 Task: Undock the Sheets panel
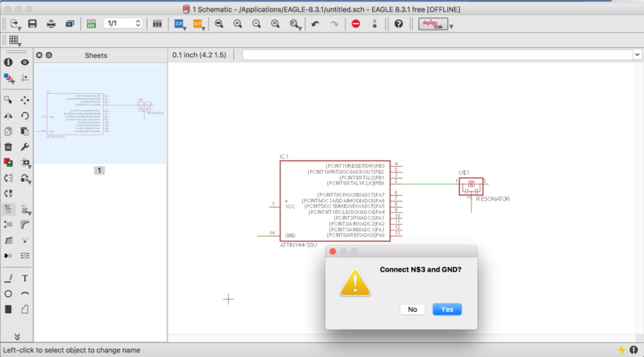click(x=49, y=55)
